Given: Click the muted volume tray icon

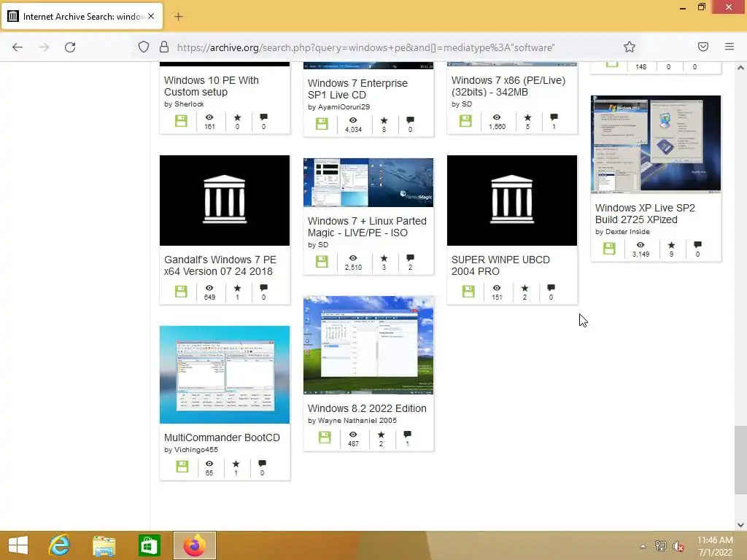Looking at the screenshot, I should point(678,546).
